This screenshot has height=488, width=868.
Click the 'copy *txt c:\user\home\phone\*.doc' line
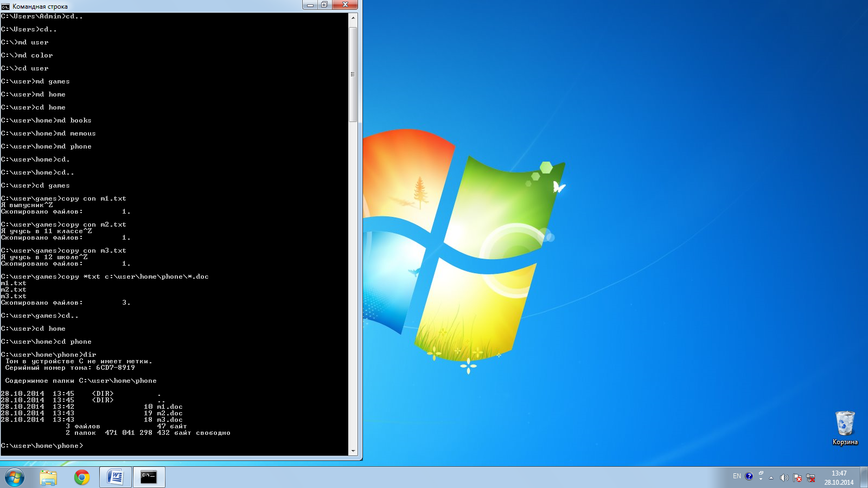coord(105,277)
